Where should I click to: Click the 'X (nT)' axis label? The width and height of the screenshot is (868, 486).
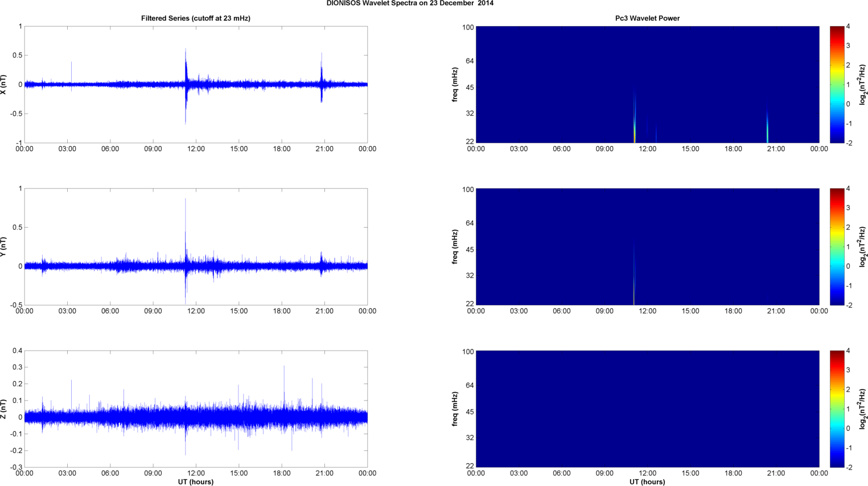3,84
